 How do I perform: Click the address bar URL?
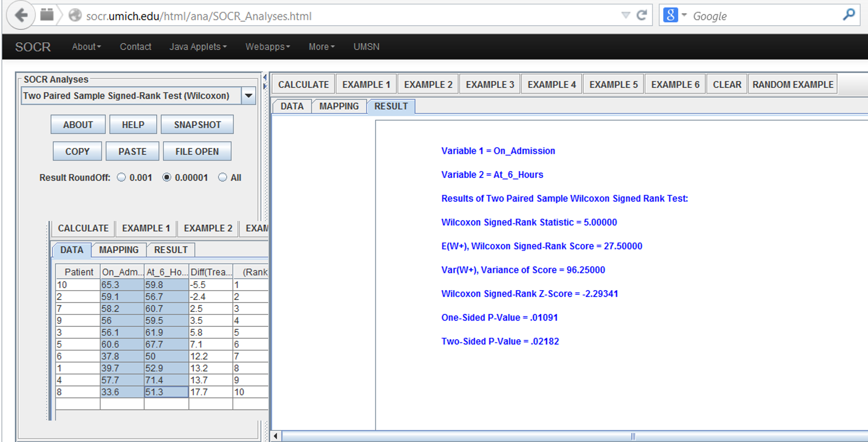coord(199,16)
